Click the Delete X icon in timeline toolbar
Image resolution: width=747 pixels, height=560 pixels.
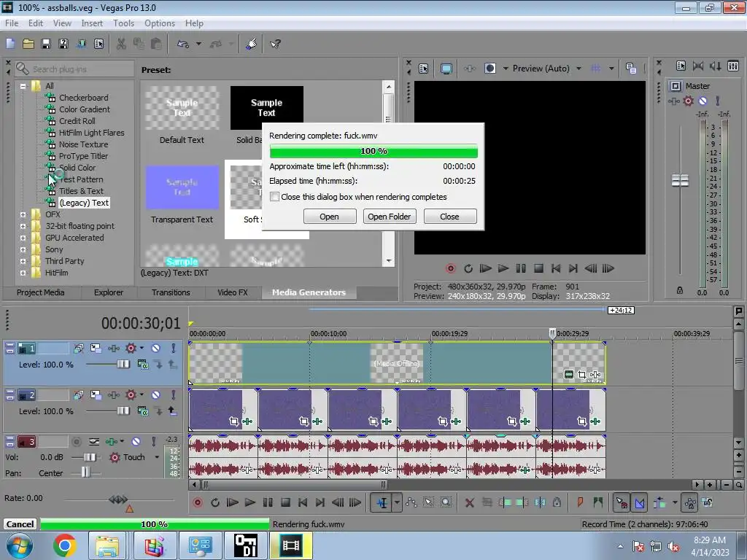tap(469, 502)
